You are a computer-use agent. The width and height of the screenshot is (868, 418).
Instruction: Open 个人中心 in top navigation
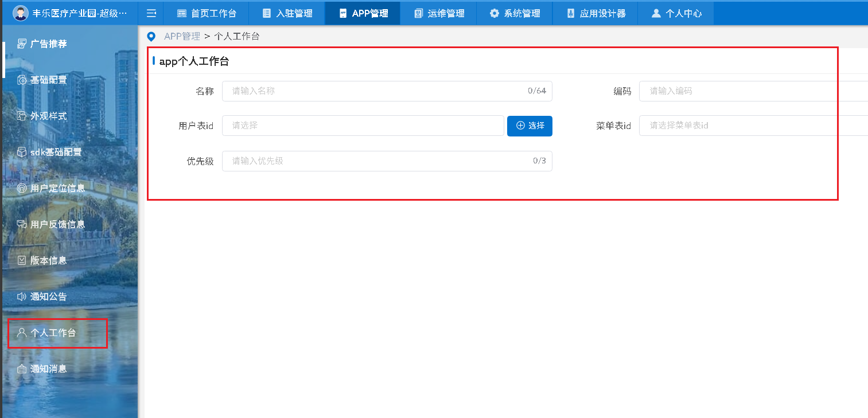coord(676,13)
